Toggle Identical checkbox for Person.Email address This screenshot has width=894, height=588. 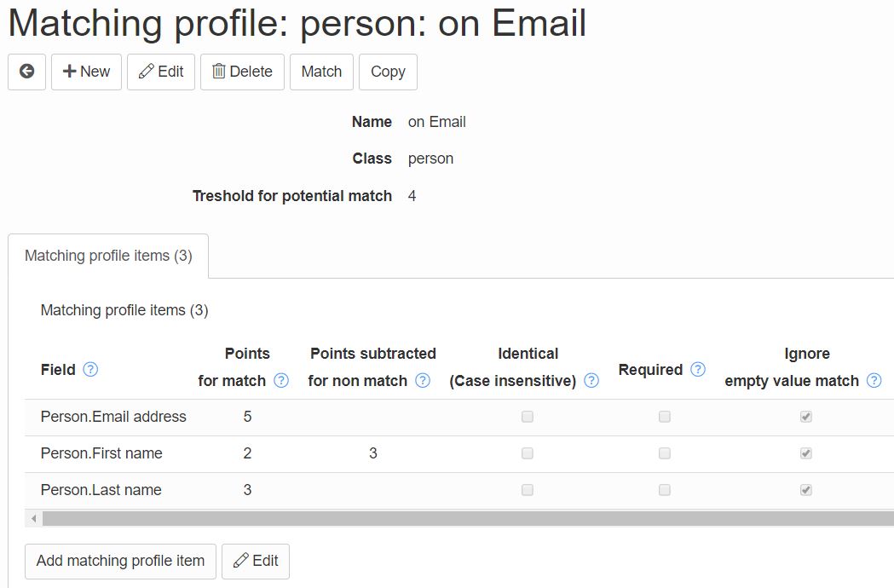click(x=528, y=417)
